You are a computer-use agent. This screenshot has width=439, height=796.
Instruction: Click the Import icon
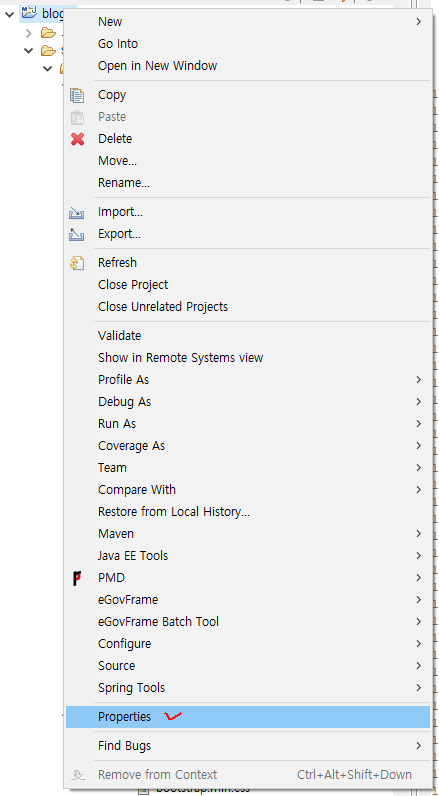point(77,212)
